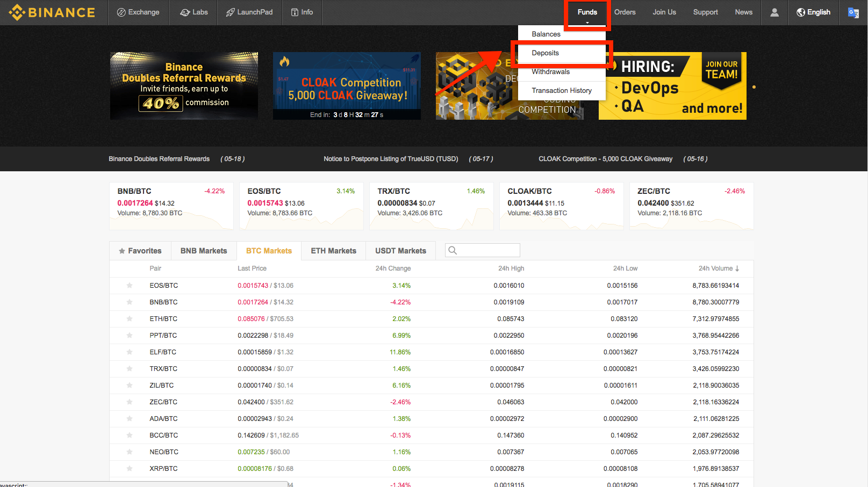Select the BTC Markets tab
This screenshot has height=487, width=868.
pyautogui.click(x=269, y=251)
